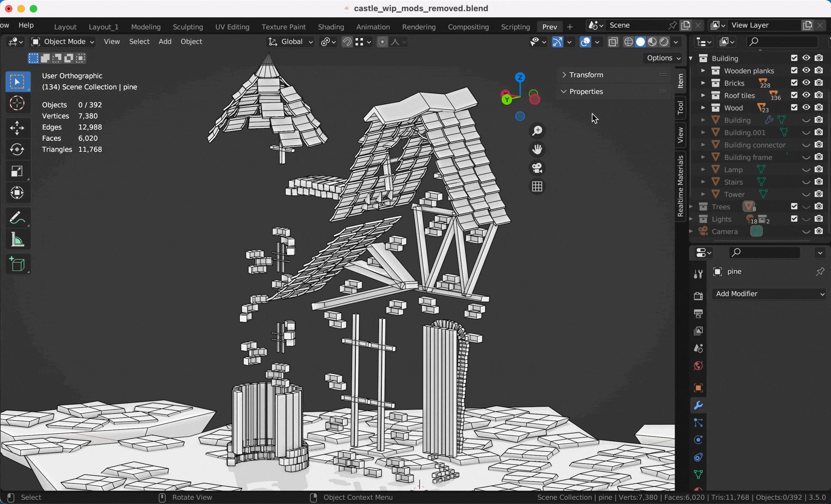This screenshot has width=831, height=504.
Task: Select the Annotate tool
Action: click(x=17, y=218)
